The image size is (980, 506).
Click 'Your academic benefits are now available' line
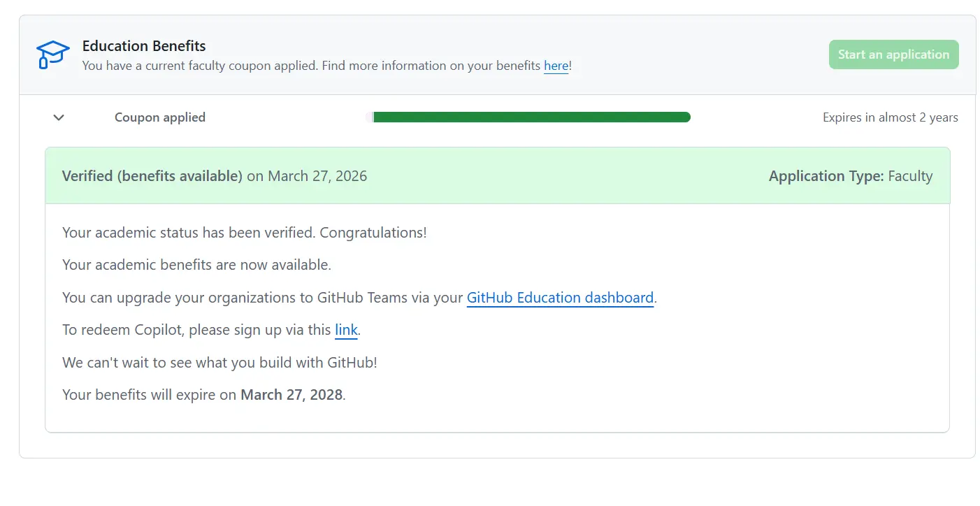click(x=196, y=265)
